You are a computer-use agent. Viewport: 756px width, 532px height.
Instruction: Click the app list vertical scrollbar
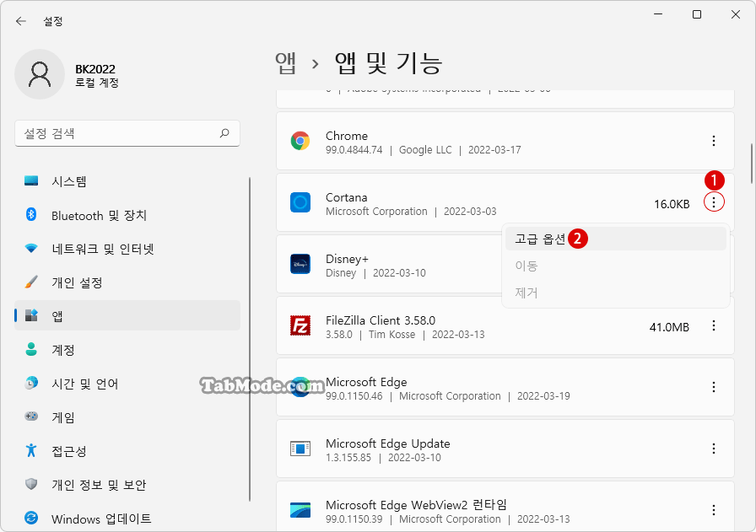pos(752,164)
